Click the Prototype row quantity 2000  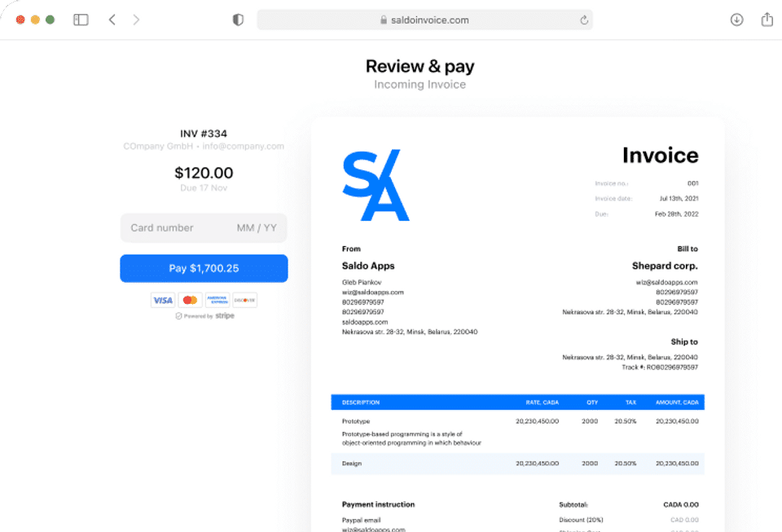(590, 421)
